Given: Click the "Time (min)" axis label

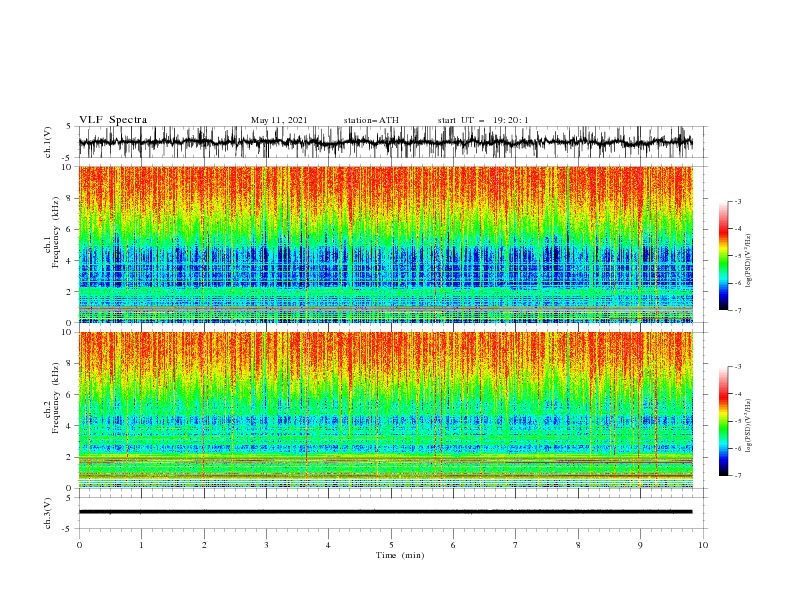Looking at the screenshot, I should (x=400, y=555).
